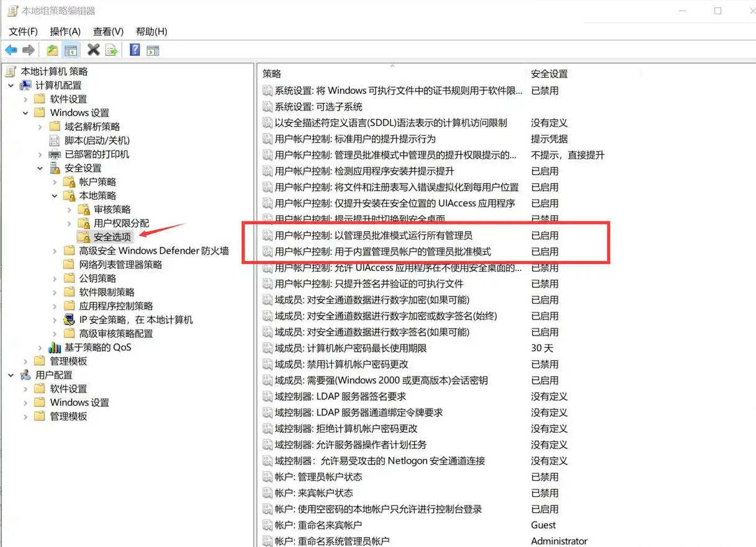
Task: Click the Export List toolbar icon
Action: click(112, 50)
